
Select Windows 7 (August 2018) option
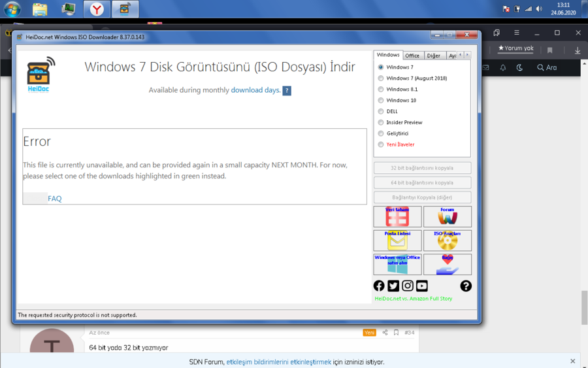pos(381,78)
